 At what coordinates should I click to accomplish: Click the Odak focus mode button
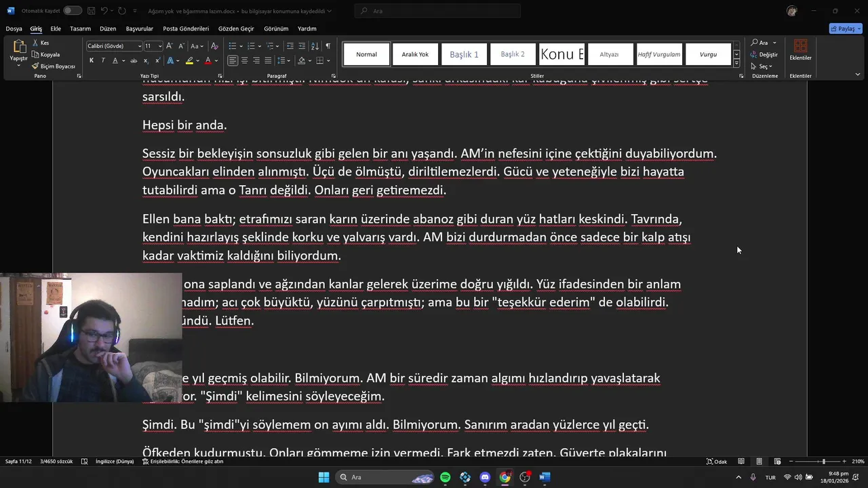coord(717,462)
